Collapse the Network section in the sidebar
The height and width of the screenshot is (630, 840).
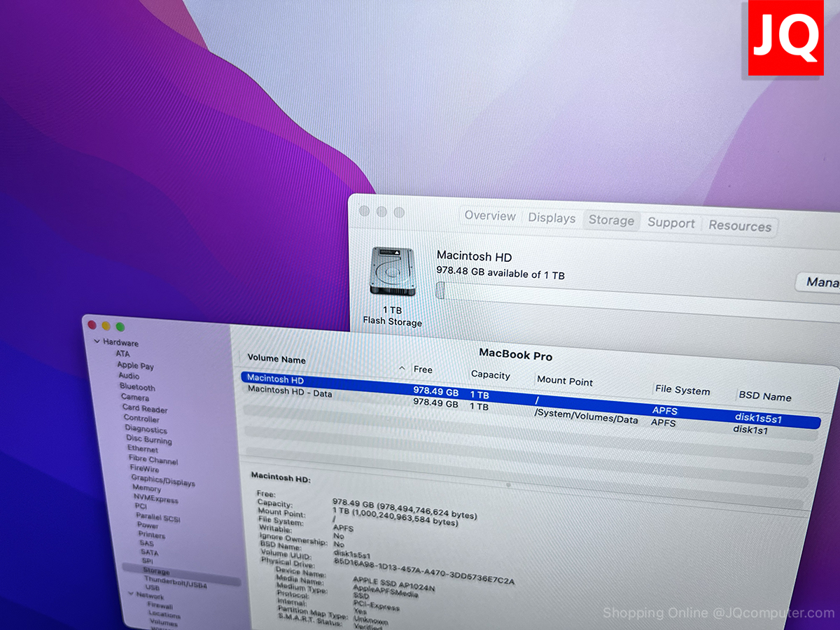point(130,594)
